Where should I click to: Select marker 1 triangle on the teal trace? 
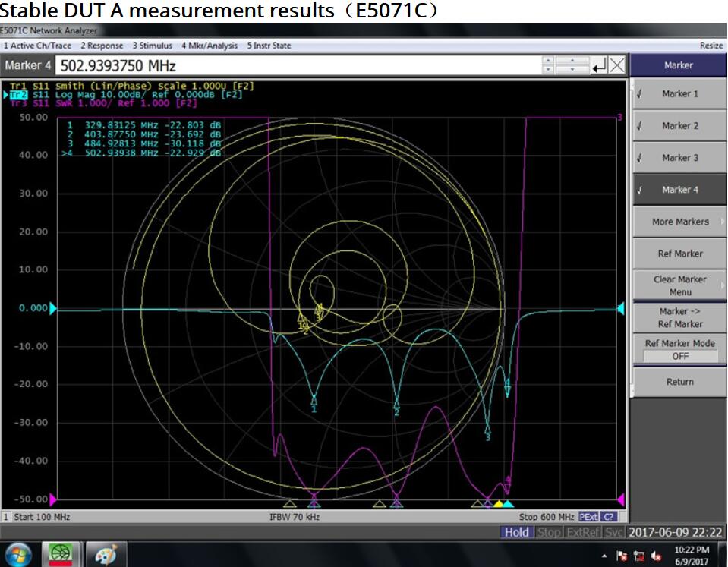314,400
